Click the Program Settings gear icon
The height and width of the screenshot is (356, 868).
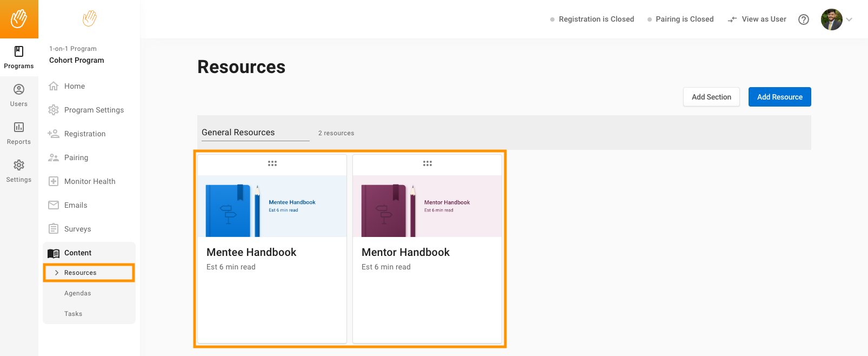[x=54, y=110]
